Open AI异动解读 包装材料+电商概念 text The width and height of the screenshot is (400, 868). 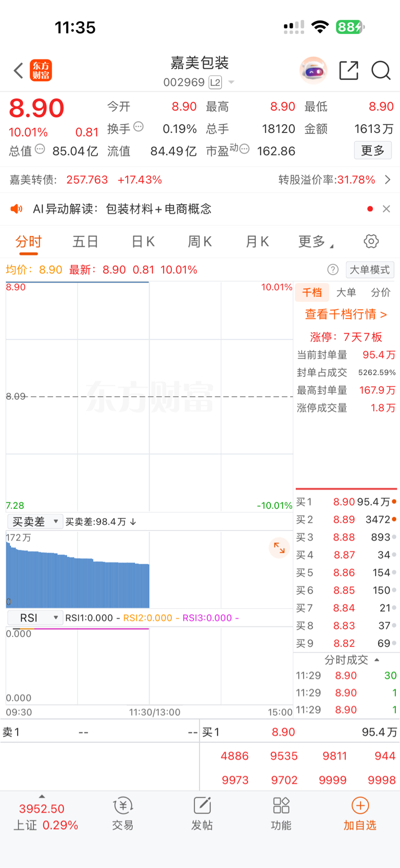[122, 209]
